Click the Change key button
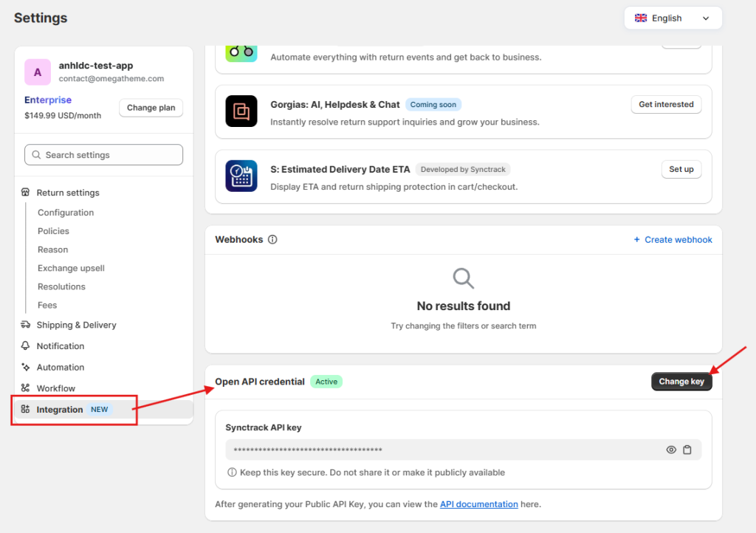This screenshot has height=533, width=756. (681, 382)
